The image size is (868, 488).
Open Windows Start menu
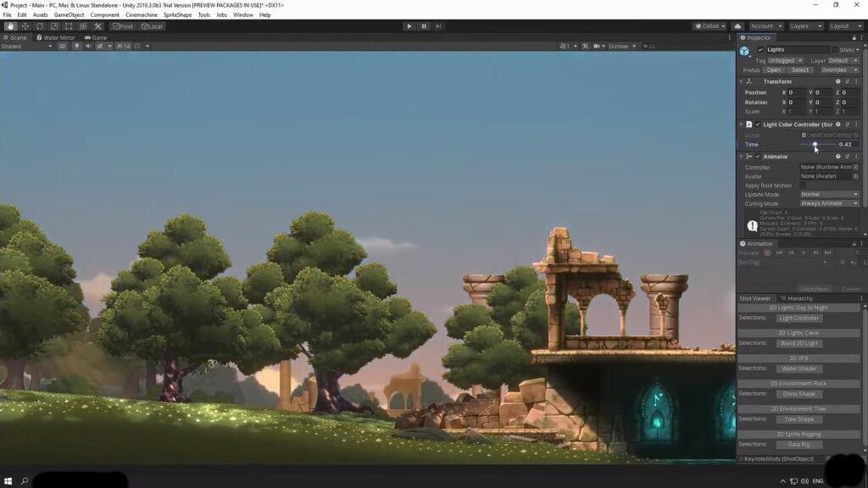(x=8, y=481)
